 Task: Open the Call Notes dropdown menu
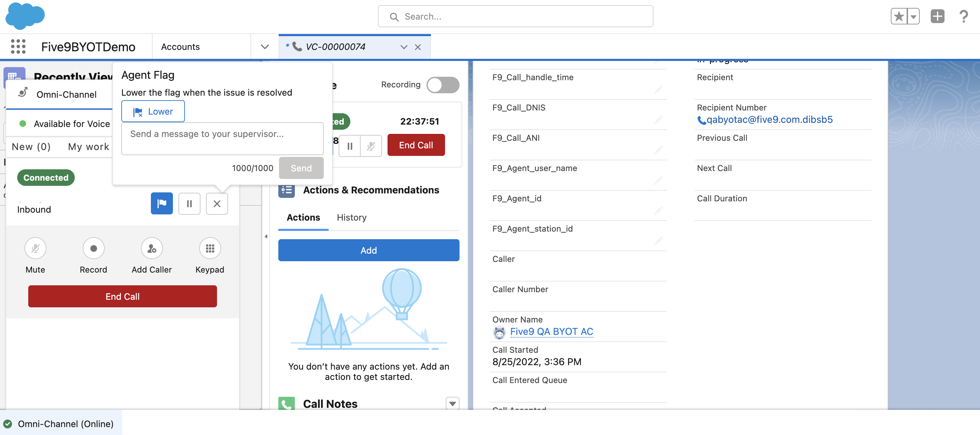pos(452,403)
